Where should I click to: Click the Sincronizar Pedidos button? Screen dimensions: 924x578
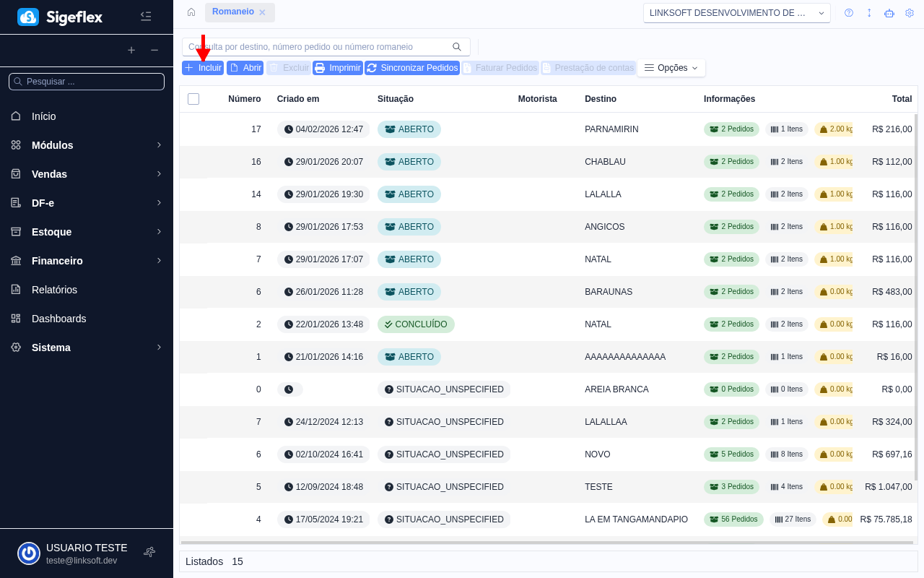tap(412, 68)
